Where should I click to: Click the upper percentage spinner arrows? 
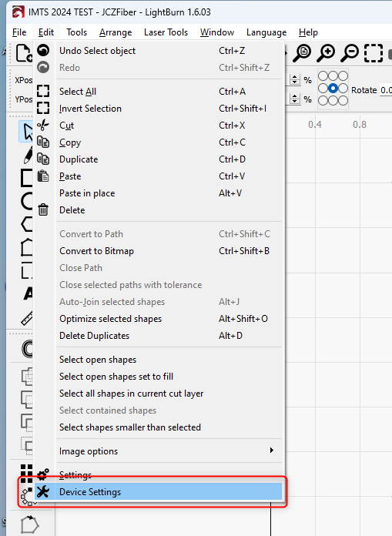[295, 79]
